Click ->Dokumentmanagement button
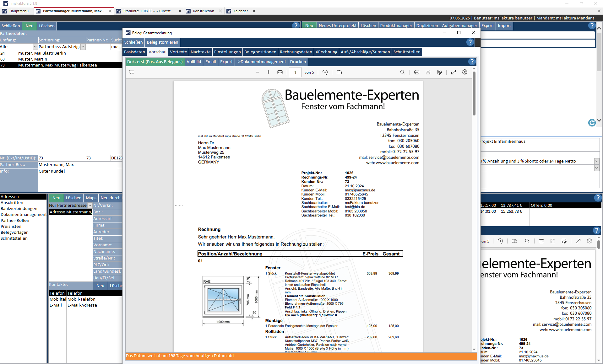The height and width of the screenshot is (364, 603). pos(261,62)
